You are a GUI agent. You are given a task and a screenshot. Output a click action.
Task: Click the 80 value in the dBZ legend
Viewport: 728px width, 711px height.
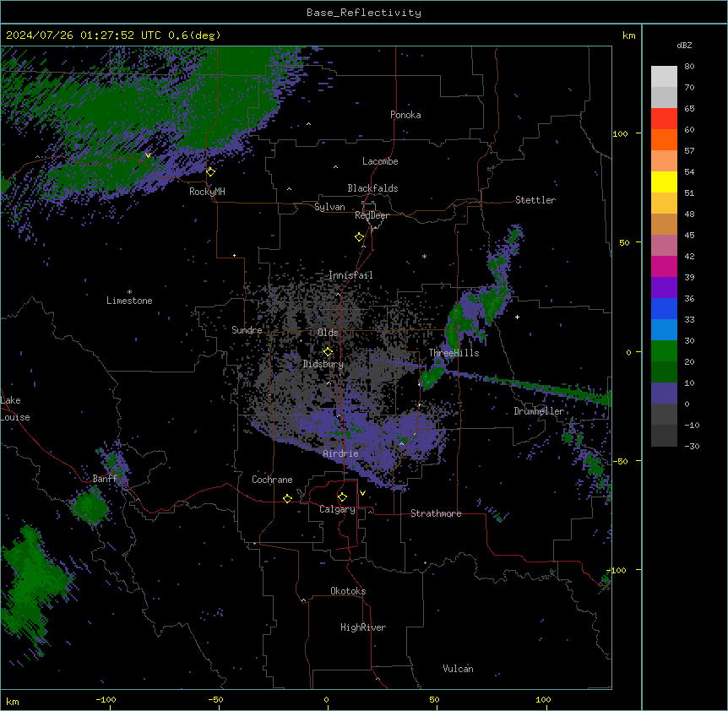pos(689,67)
